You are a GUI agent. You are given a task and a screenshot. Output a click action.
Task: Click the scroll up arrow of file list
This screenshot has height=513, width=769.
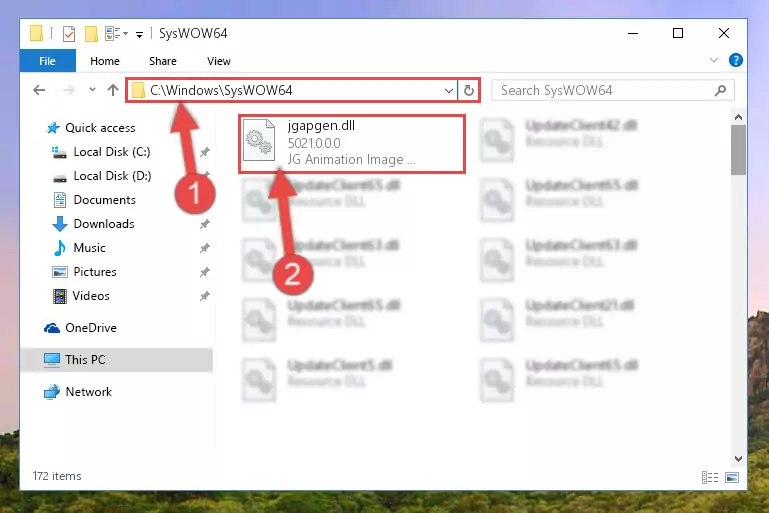point(738,117)
